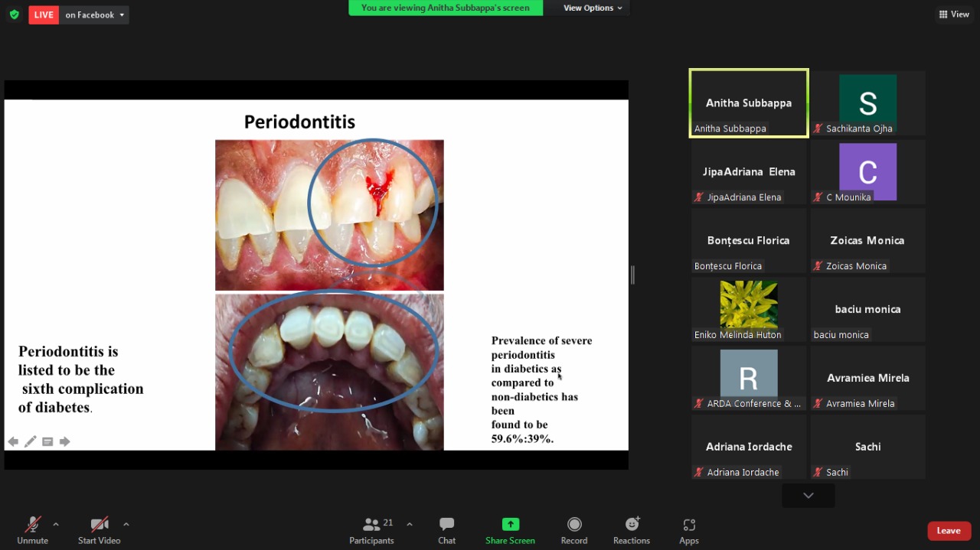The height and width of the screenshot is (550, 980).
Task: Select Sachi's video tile
Action: point(867,447)
